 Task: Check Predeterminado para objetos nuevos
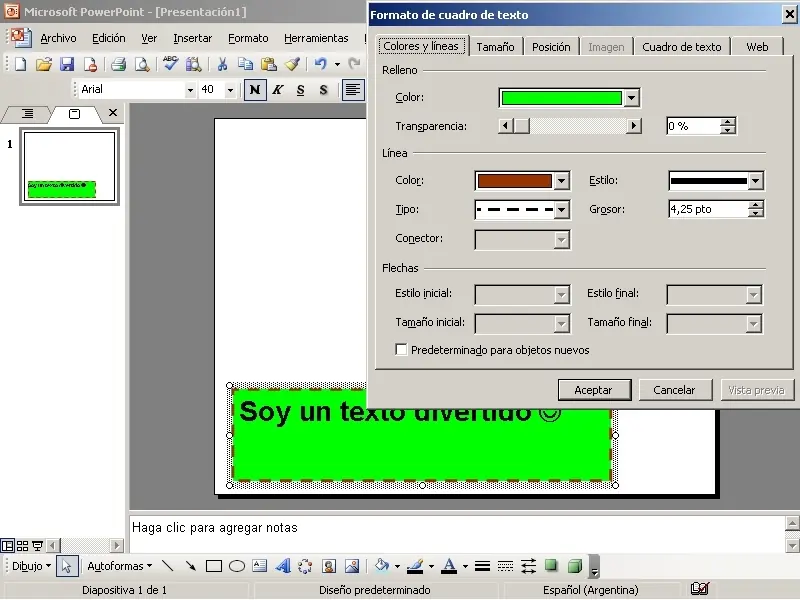pos(401,349)
